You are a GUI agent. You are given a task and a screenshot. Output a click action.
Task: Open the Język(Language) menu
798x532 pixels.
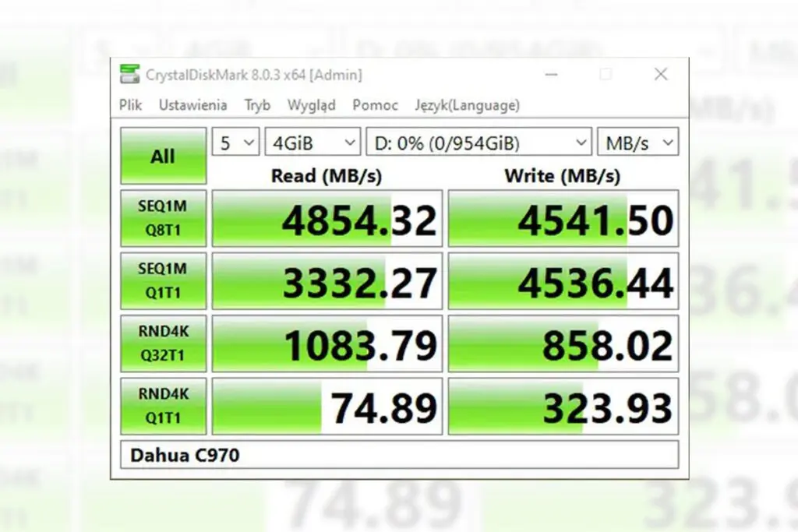point(466,104)
